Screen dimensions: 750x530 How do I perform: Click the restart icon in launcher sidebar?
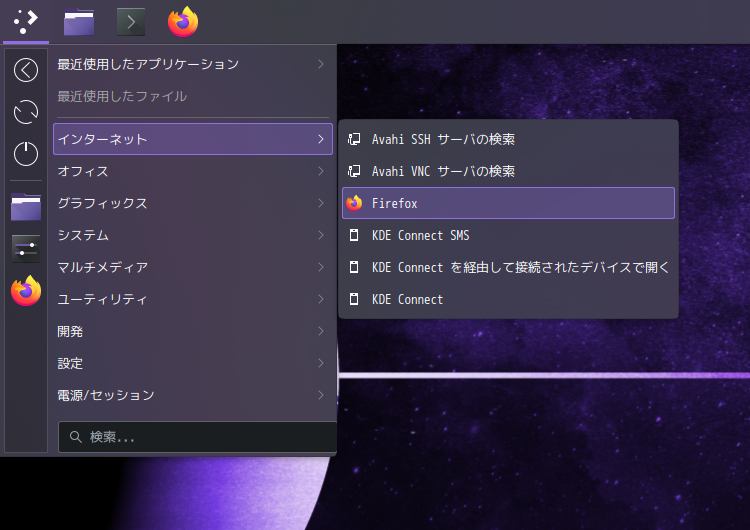26,112
